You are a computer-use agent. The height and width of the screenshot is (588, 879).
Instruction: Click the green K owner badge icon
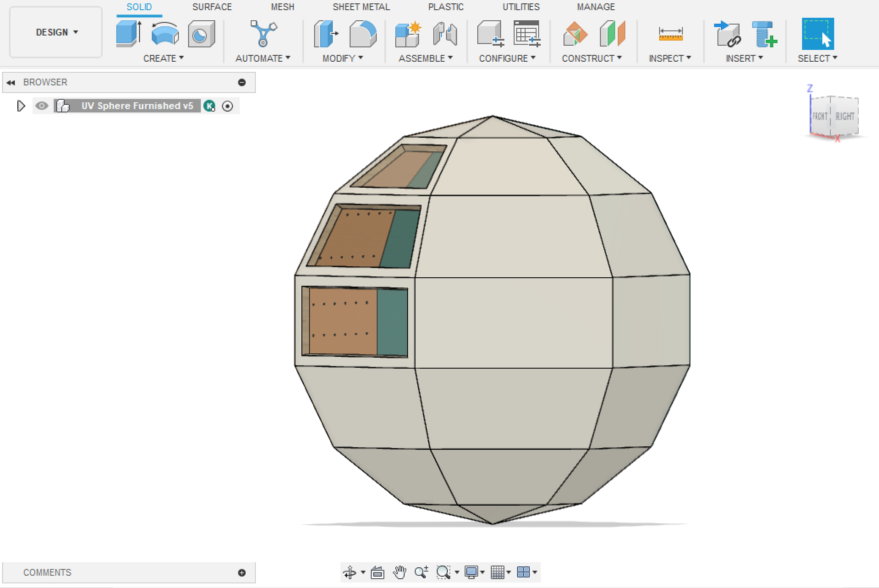point(209,106)
